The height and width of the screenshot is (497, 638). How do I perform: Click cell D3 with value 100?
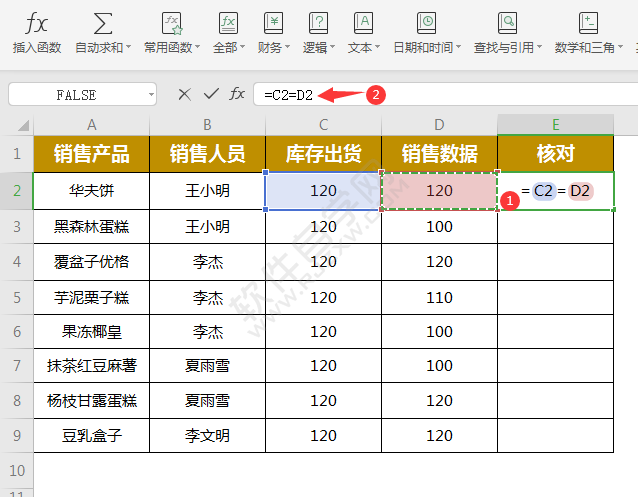click(439, 227)
